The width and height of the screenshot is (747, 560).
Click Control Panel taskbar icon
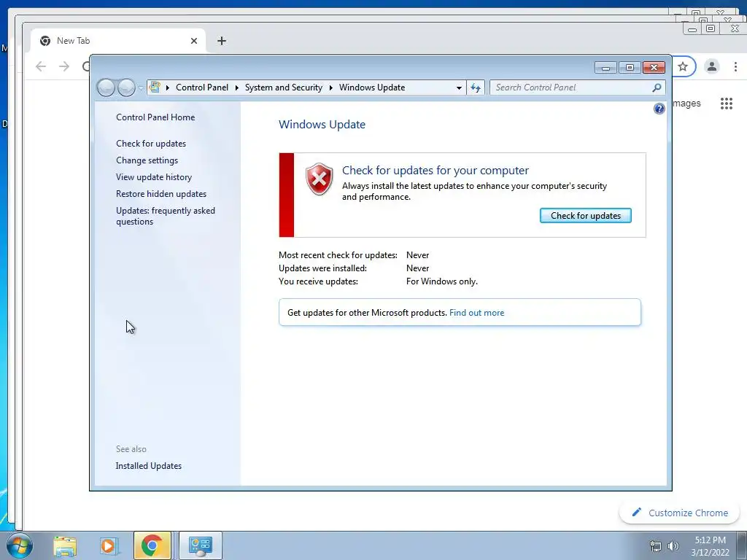click(201, 545)
